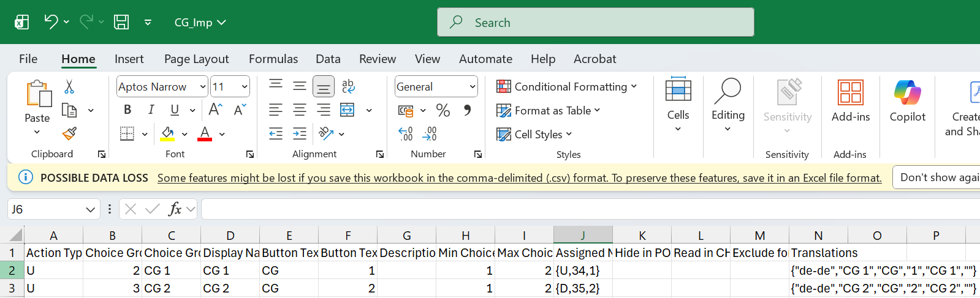This screenshot has height=298, width=980.
Task: Click the Don't show again button
Action: point(938,177)
